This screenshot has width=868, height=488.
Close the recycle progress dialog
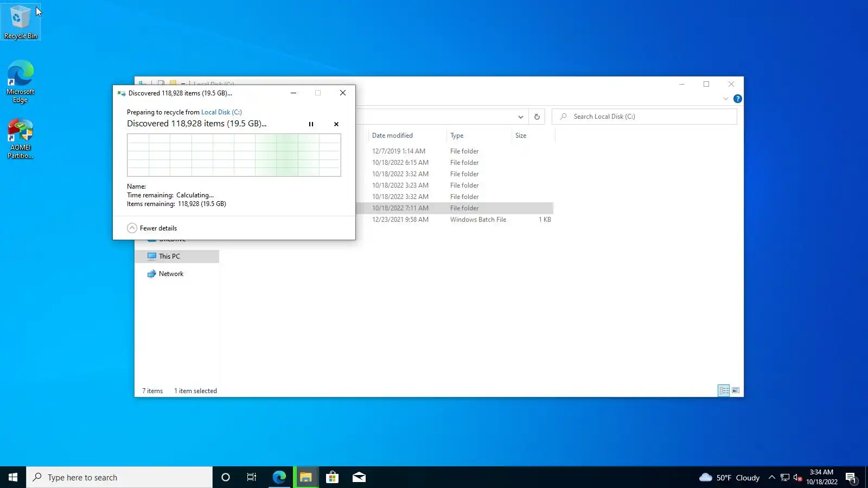343,93
